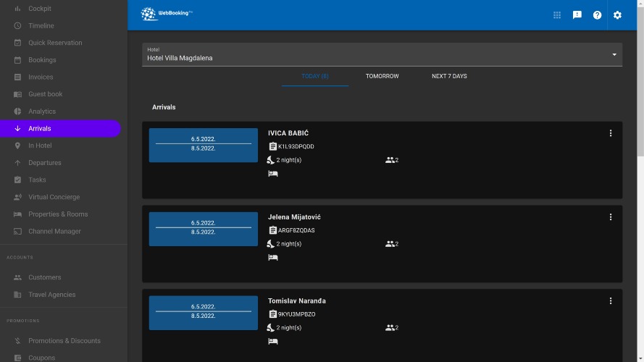Click room bed icon for Ivica Babić

coord(272,174)
